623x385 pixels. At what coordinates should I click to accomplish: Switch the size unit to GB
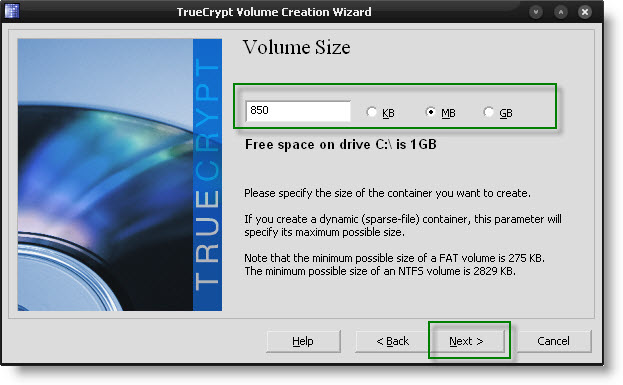(498, 113)
